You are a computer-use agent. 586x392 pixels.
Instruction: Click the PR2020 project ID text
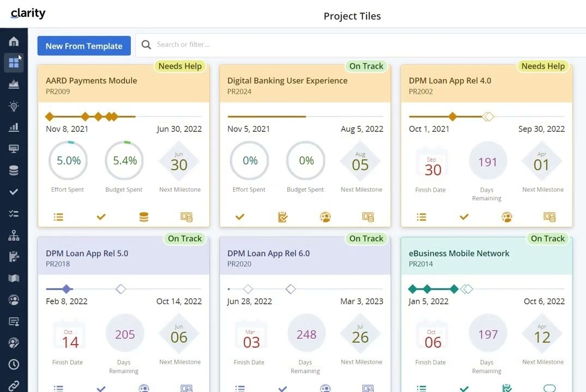coord(239,264)
